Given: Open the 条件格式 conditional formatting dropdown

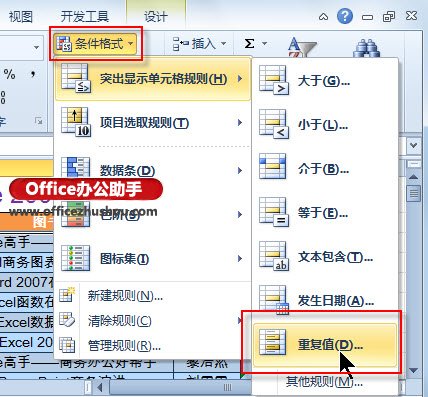Looking at the screenshot, I should [96, 44].
